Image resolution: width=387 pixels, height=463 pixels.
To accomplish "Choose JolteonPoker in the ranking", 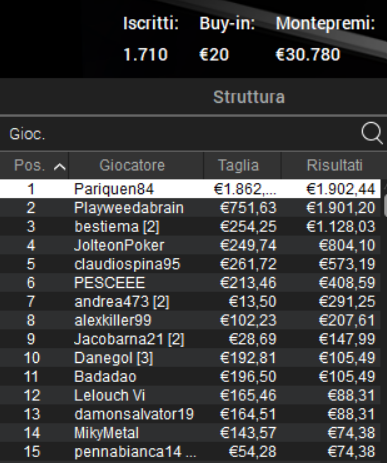I will pos(190,245).
